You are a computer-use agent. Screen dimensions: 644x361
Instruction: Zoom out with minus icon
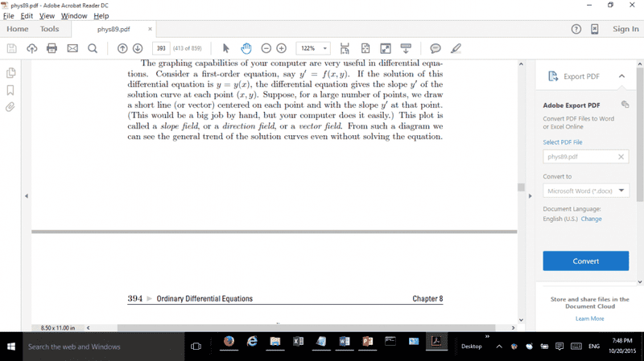tap(266, 48)
